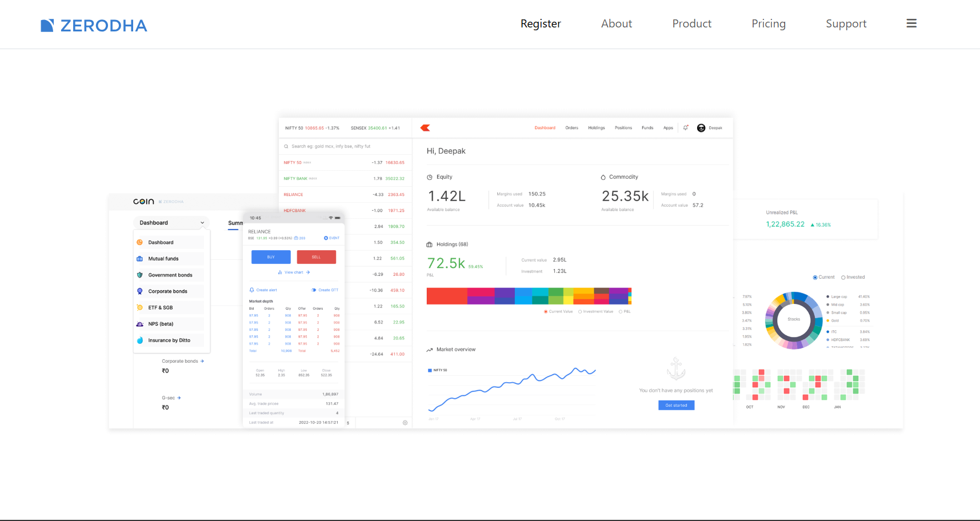980x521 pixels.
Task: Choose Mutual funds in Coin menu
Action: [170, 259]
